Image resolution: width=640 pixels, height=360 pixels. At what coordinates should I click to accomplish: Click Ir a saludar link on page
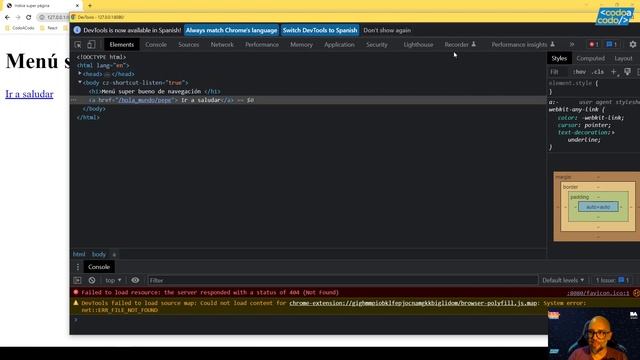point(29,94)
